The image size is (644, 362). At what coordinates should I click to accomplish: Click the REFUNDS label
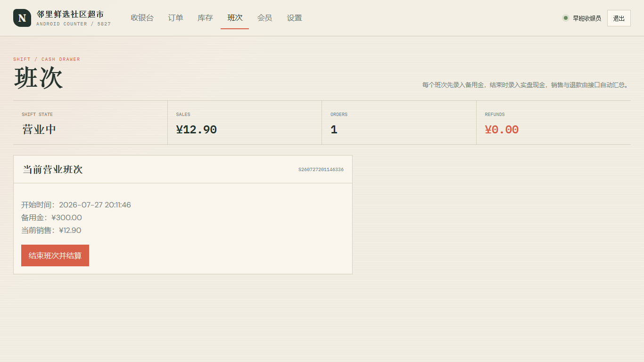pyautogui.click(x=495, y=115)
